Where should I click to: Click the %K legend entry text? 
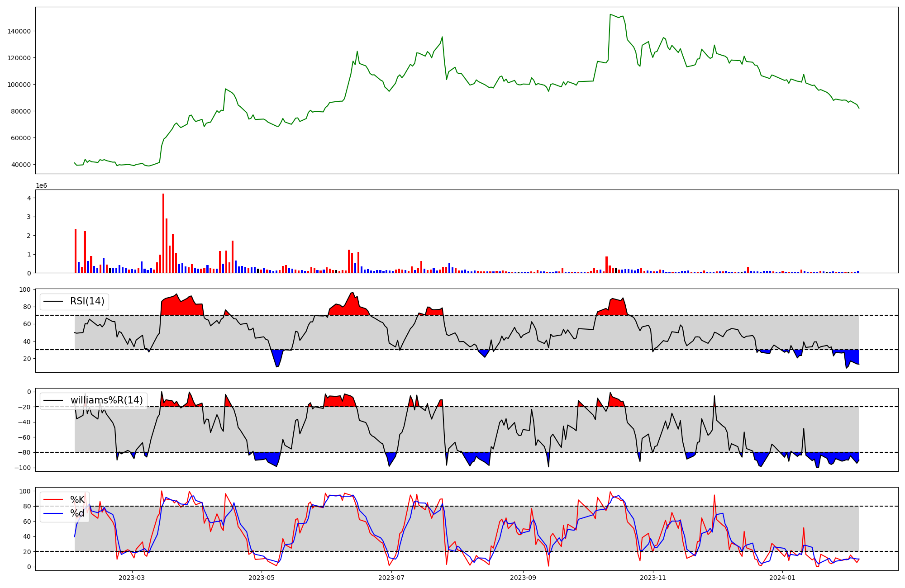click(77, 500)
